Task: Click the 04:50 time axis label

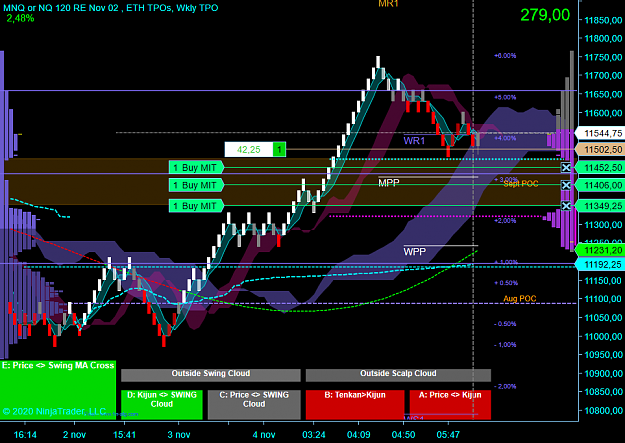Action: point(403,435)
